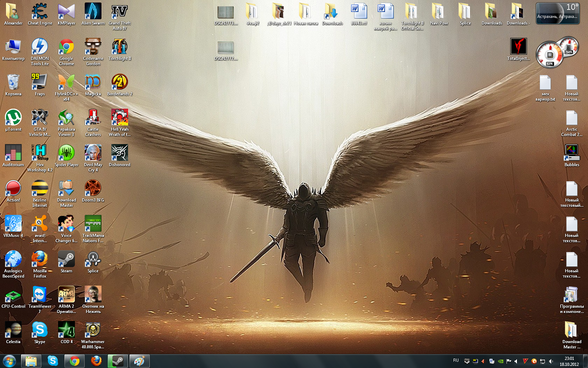Select the DSCN2772 image thumbnail
Image resolution: width=588 pixels, height=368 pixels.
(226, 50)
